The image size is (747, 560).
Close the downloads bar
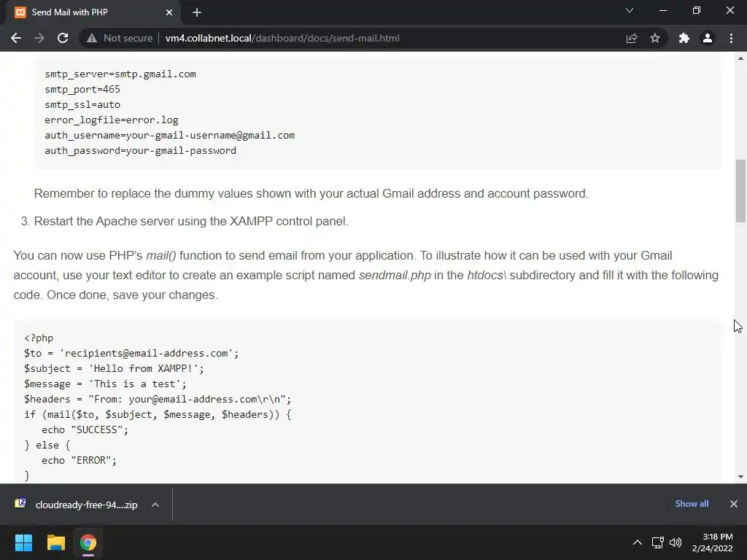coord(734,504)
